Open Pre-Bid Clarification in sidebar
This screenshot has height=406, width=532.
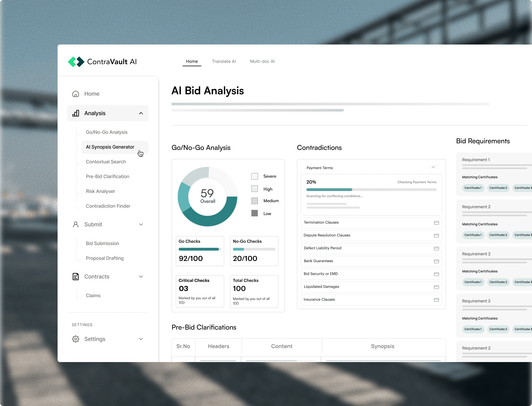click(x=107, y=176)
